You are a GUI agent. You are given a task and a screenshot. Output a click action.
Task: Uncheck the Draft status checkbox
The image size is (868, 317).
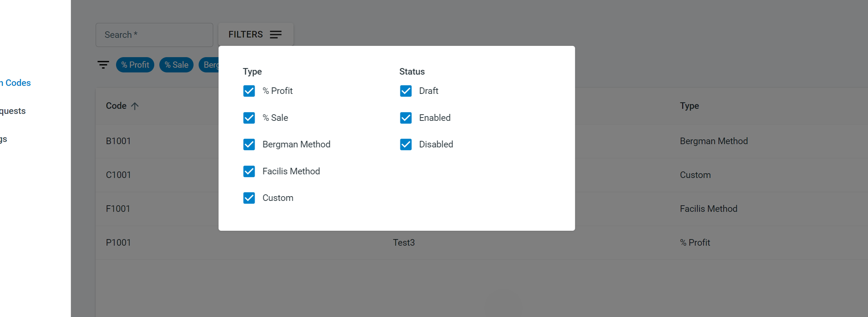point(406,91)
